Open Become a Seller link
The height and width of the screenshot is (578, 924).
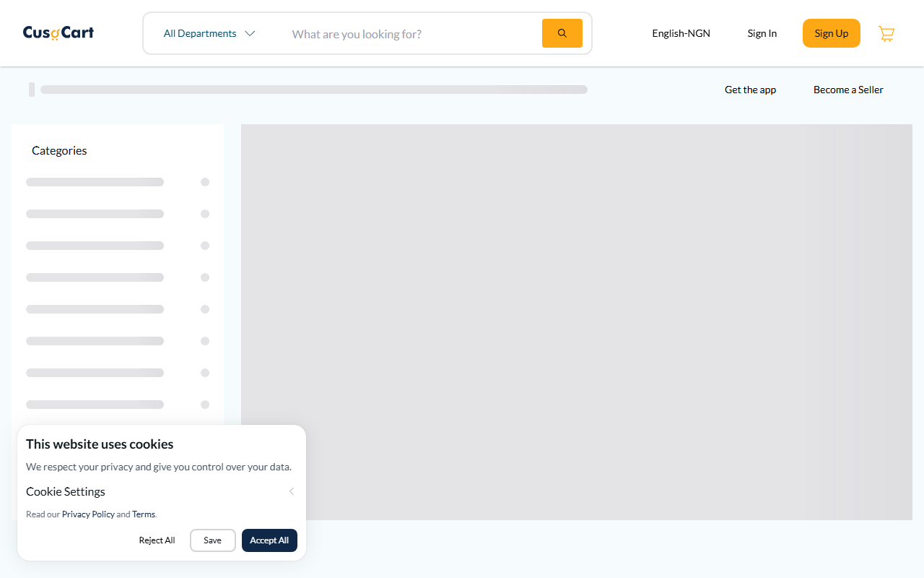848,90
